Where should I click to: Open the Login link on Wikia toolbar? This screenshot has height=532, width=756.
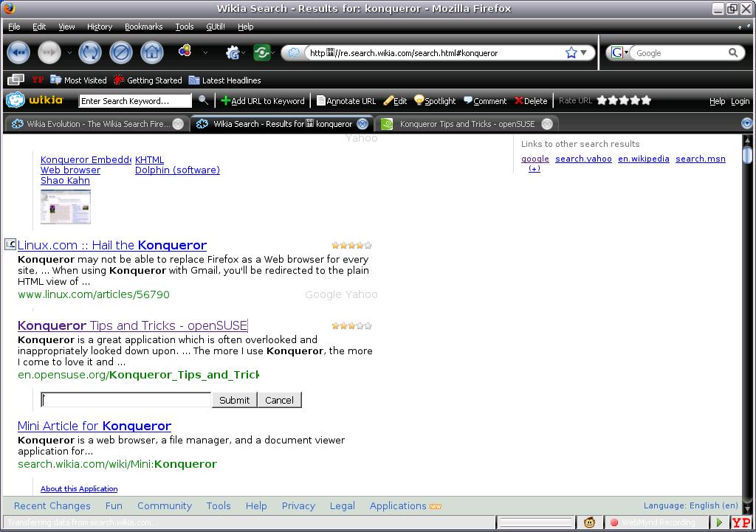[x=740, y=101]
